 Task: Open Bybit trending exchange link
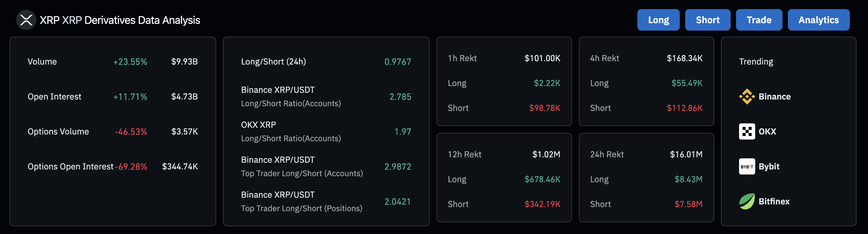click(769, 167)
